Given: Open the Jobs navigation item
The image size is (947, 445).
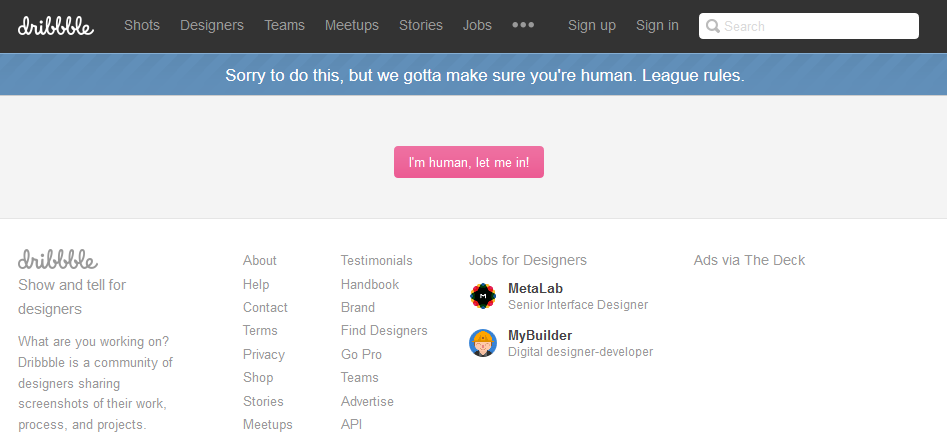Looking at the screenshot, I should pos(477,25).
